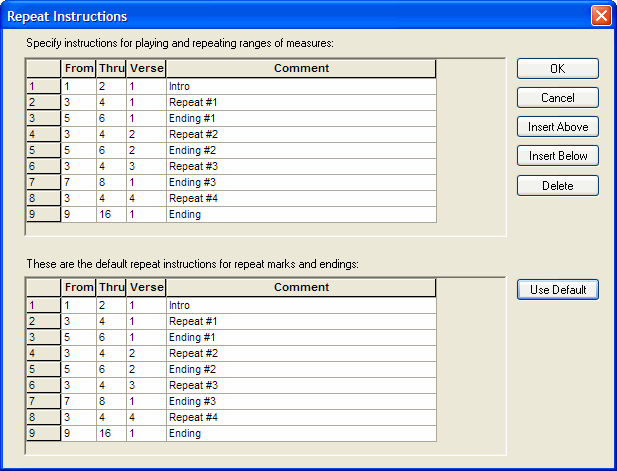Click the From column header in upper table
This screenshot has width=617, height=471.
pyautogui.click(x=78, y=69)
